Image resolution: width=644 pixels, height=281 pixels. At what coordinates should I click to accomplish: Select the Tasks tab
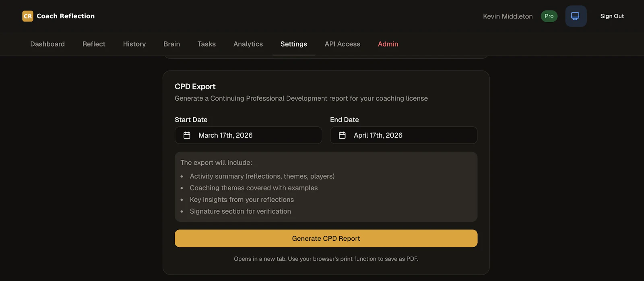pos(206,44)
